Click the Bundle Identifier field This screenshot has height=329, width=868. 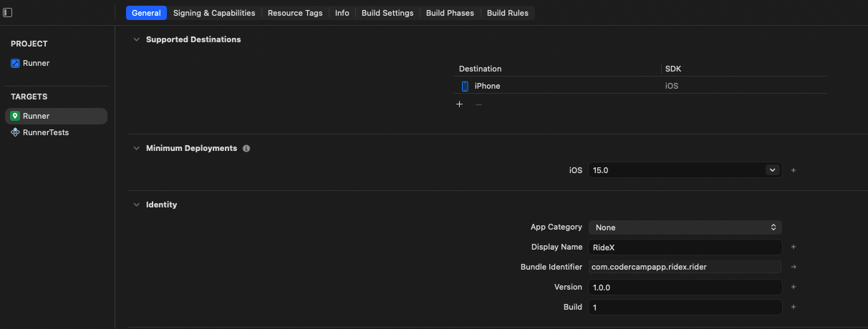pos(685,267)
